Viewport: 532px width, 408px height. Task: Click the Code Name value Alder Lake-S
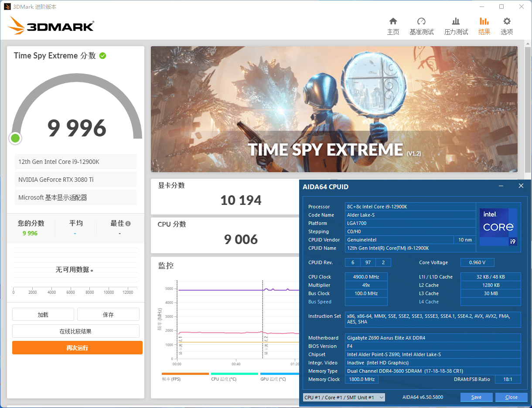click(x=410, y=215)
